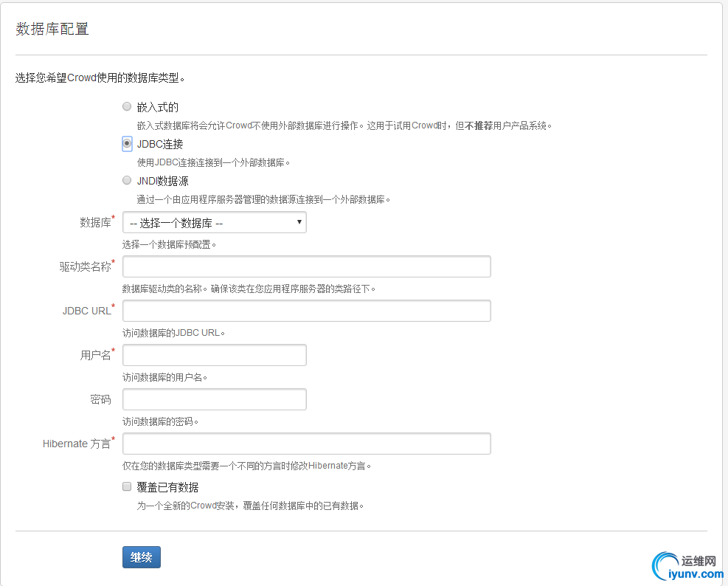
Task: Choose the JNDI数据源 radio option
Action: (127, 180)
